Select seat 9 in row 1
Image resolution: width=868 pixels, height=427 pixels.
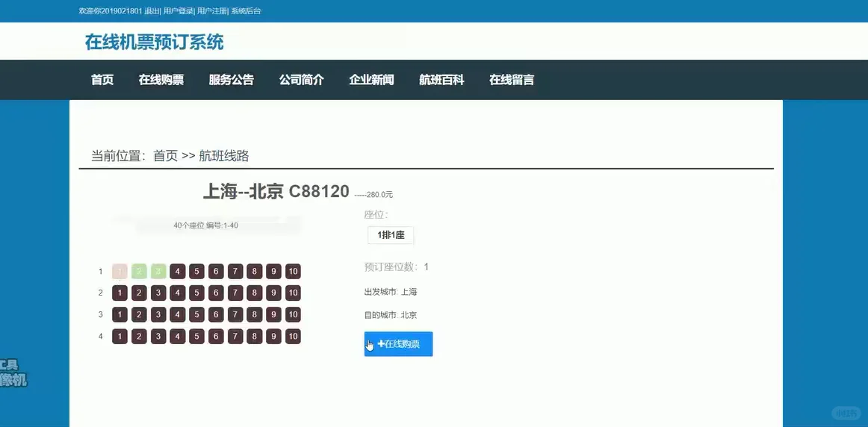coord(274,272)
